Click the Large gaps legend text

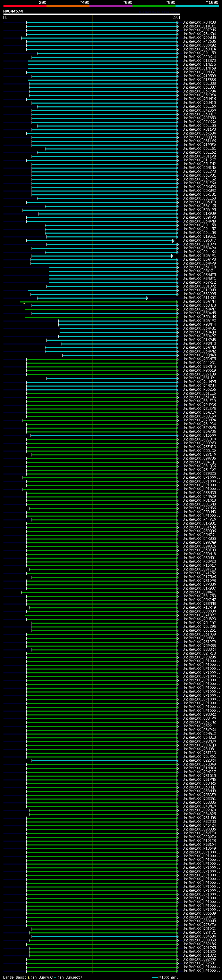(x=43, y=977)
